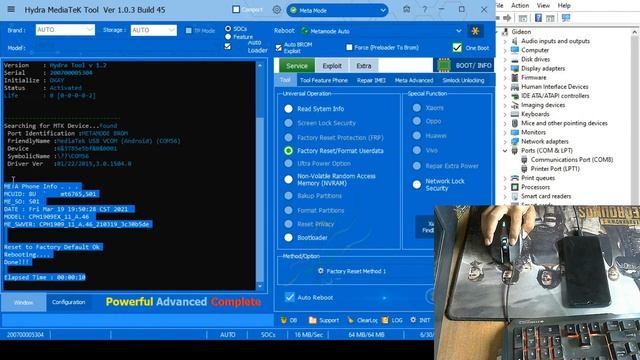Screen dimensions: 640x360
Task: Select the Network adapters device icon
Action: point(515,141)
